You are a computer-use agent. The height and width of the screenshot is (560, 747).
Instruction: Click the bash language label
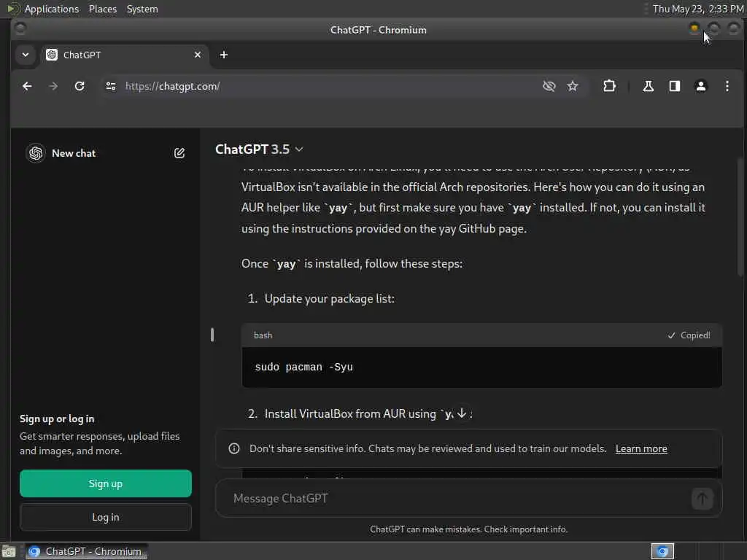[263, 335]
